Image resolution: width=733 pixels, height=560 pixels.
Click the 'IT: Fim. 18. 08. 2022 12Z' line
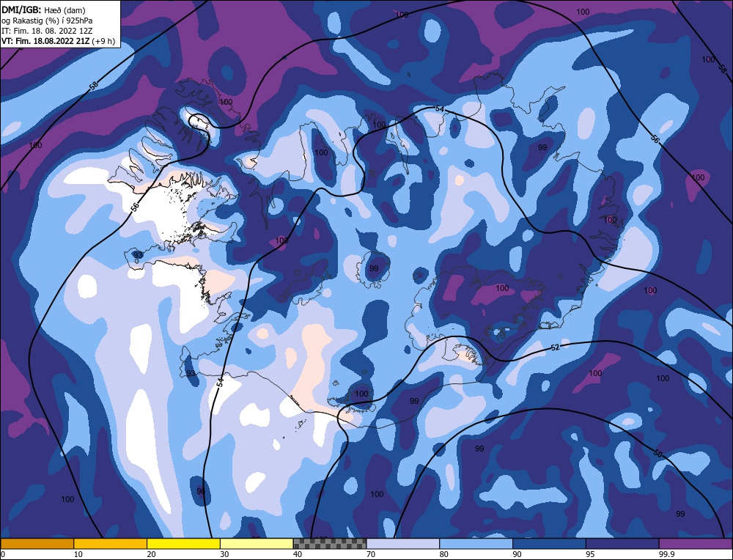click(47, 30)
